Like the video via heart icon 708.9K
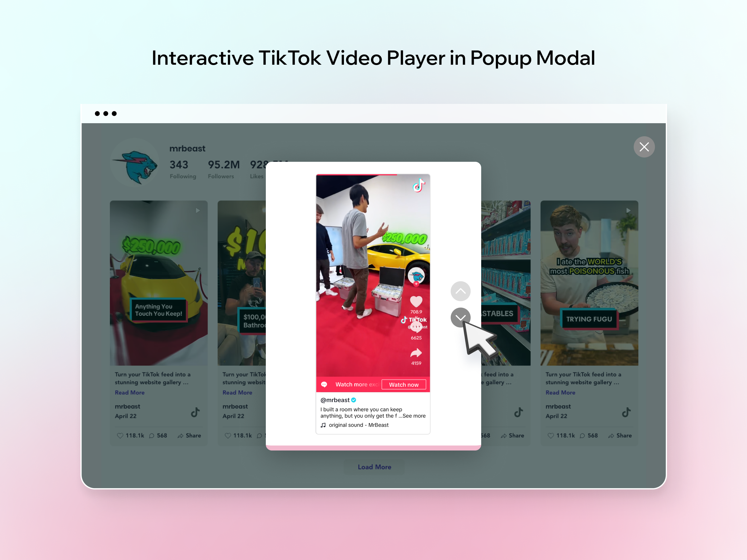 416,301
